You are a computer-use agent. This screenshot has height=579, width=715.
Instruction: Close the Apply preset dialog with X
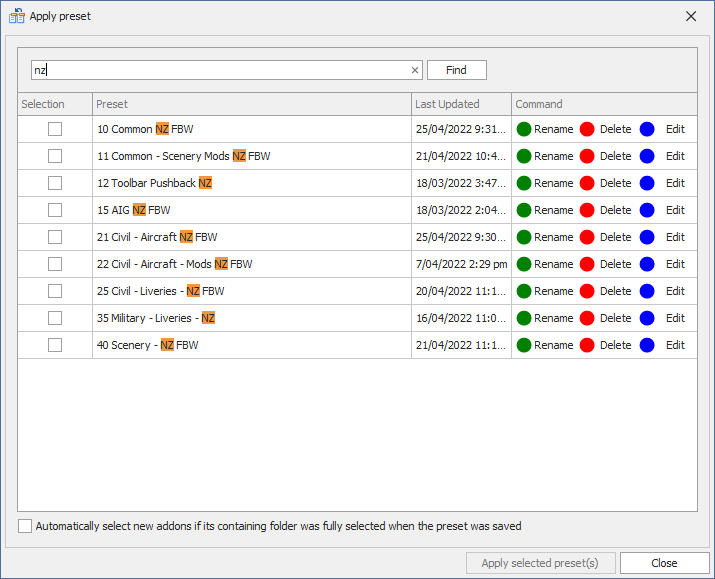pos(691,16)
